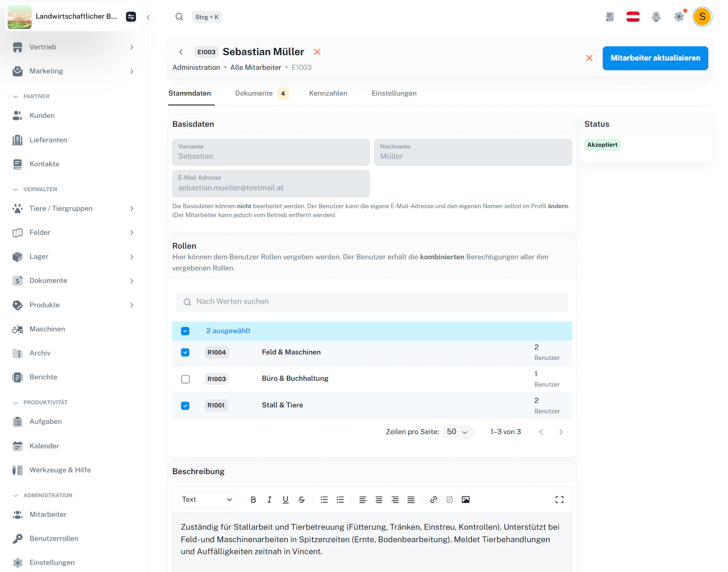Open Lieferanten in the sidebar
This screenshot has width=728, height=572.
click(x=74, y=140)
